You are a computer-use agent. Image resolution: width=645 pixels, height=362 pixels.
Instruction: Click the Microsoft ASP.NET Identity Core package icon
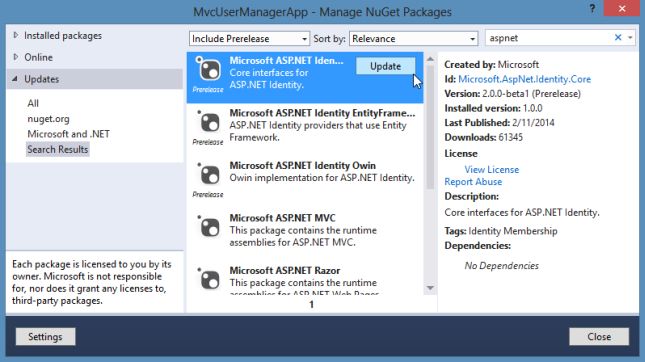(209, 69)
